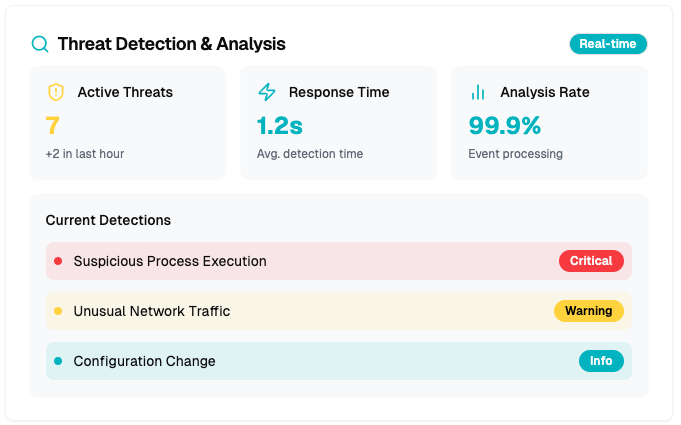Click the bar chart Analysis Rate icon
Image resolution: width=681 pixels, height=425 pixels.
[478, 92]
